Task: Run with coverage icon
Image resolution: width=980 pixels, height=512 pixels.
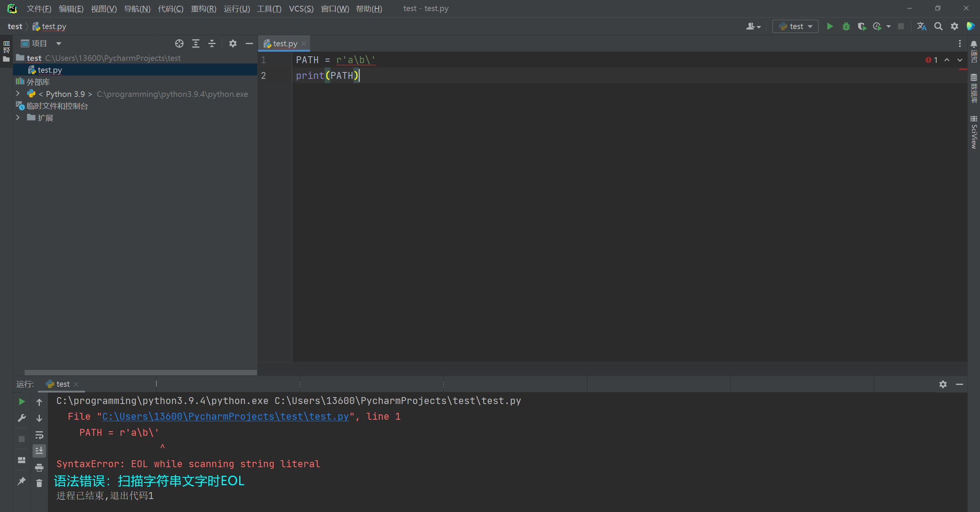Action: tap(862, 26)
